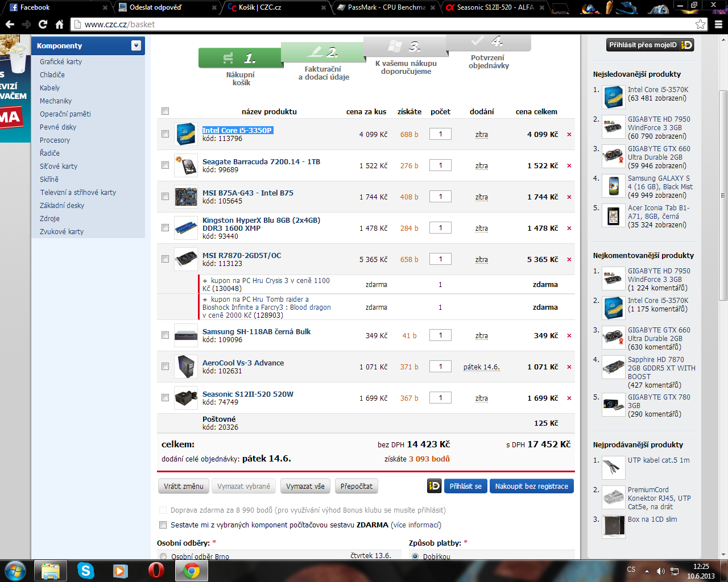Launch Windows Explorer from the taskbar
Image resolution: width=728 pixels, height=582 pixels.
50,571
